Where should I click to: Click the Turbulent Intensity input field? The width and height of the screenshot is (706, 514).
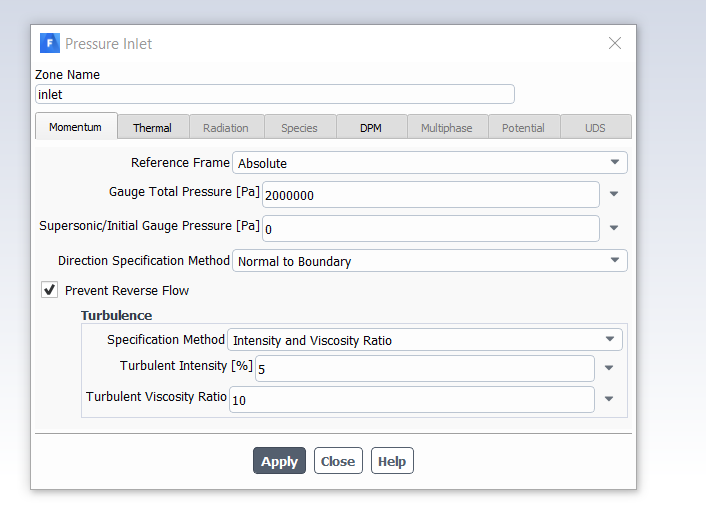424,368
